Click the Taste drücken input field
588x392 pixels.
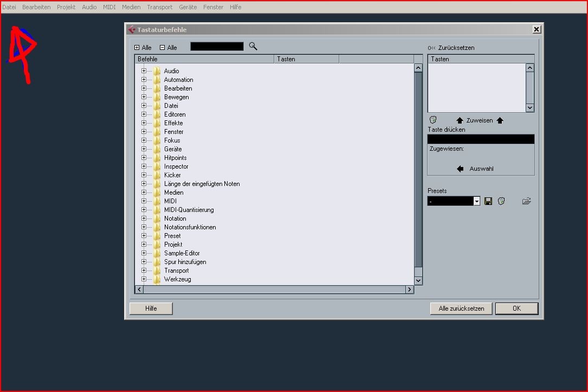[x=481, y=139]
